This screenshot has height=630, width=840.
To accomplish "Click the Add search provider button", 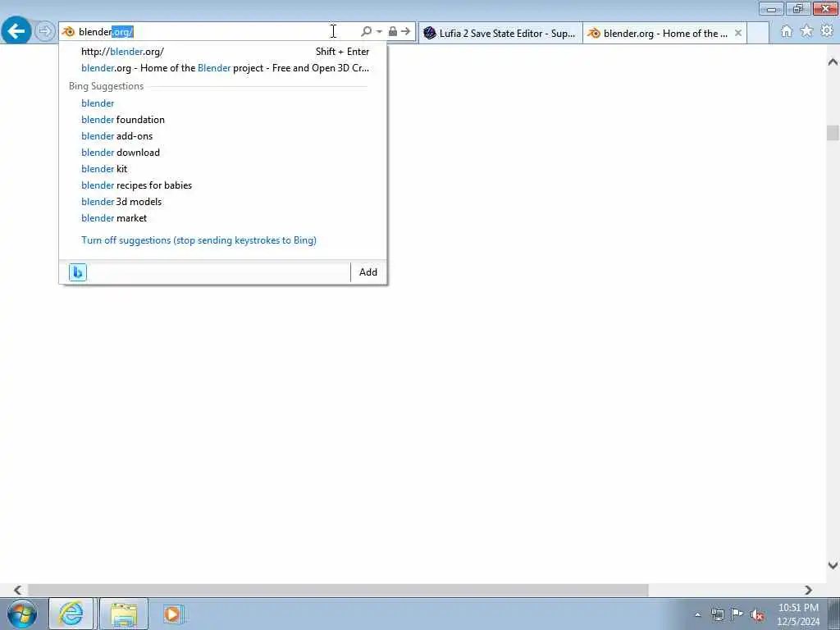I will (x=368, y=272).
